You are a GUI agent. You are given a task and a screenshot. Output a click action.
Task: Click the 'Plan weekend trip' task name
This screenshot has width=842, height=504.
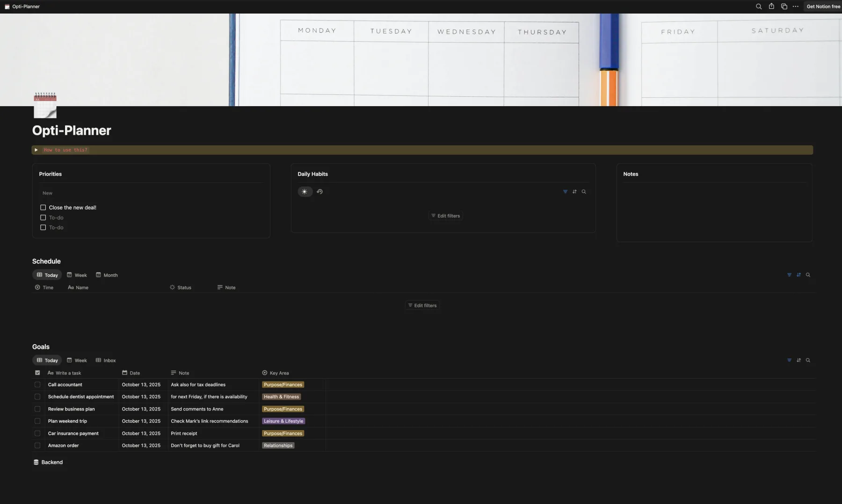tap(67, 421)
